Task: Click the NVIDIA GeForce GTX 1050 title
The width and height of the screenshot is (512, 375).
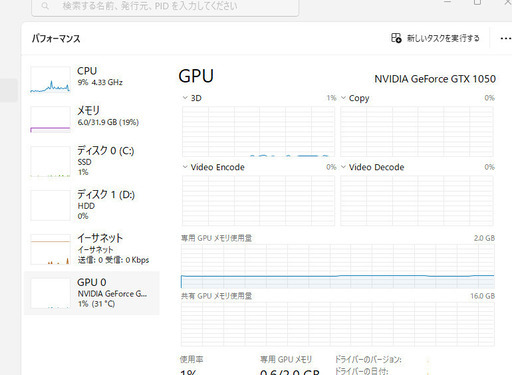Action: coord(435,79)
